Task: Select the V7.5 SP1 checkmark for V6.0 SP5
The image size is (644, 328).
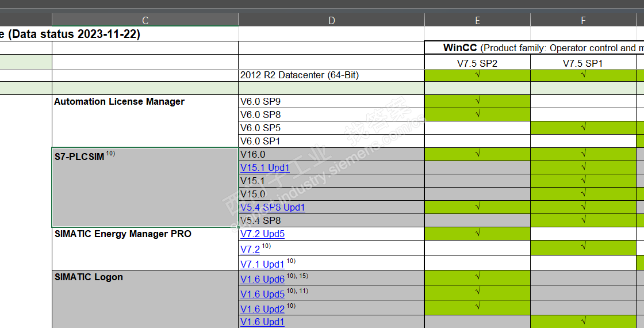Action: [583, 128]
